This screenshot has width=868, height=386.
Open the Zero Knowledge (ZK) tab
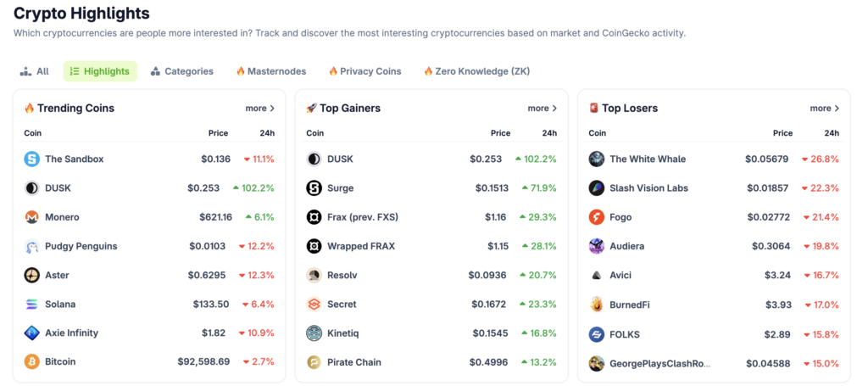476,71
